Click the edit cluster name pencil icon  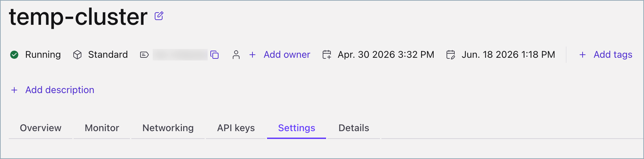[159, 16]
